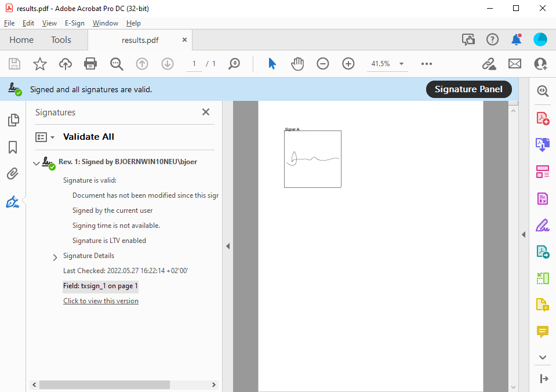Open Fill & Sign tool icon
The height and width of the screenshot is (392, 556).
pyautogui.click(x=543, y=225)
